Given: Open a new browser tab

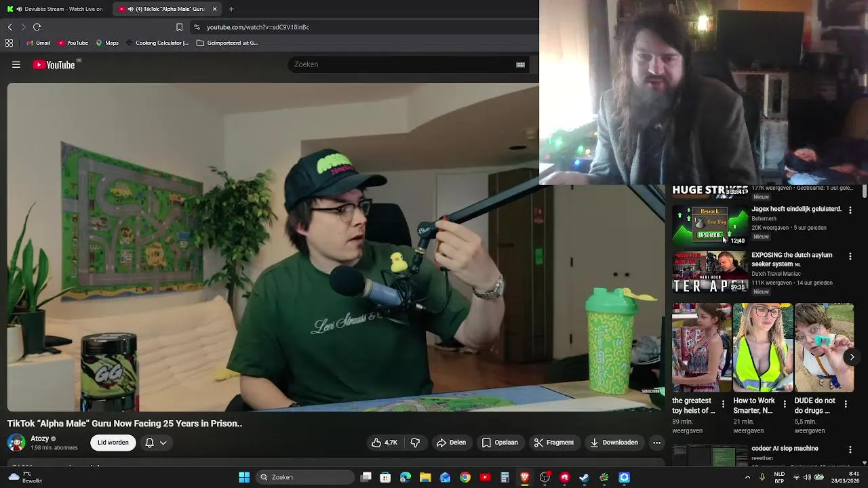Looking at the screenshot, I should click(231, 9).
